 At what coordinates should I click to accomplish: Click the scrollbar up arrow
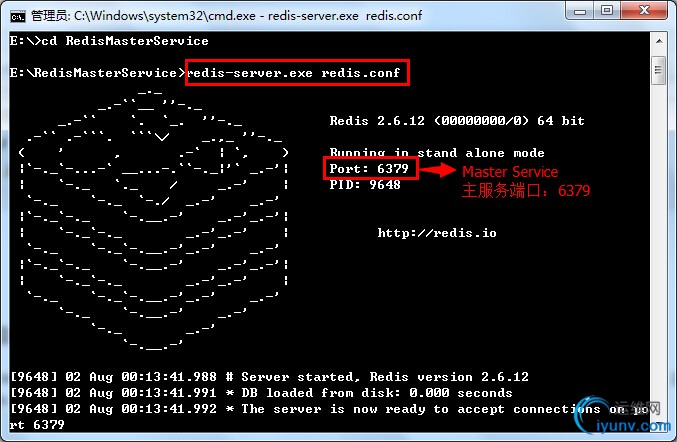(659, 41)
